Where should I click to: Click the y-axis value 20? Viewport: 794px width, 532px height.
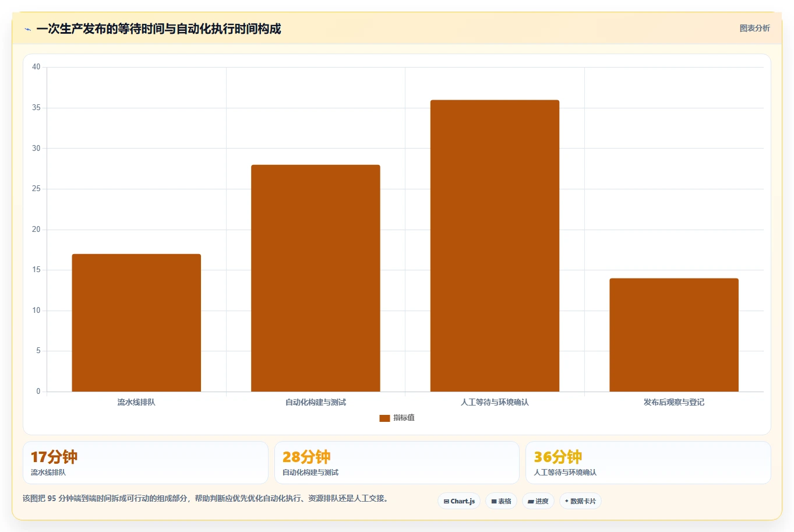tap(36, 230)
